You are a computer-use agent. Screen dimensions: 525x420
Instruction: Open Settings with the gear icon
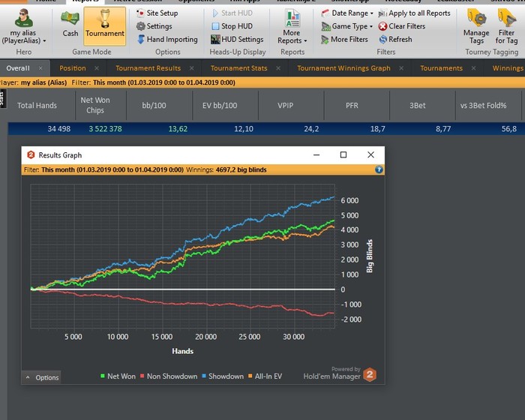154,26
